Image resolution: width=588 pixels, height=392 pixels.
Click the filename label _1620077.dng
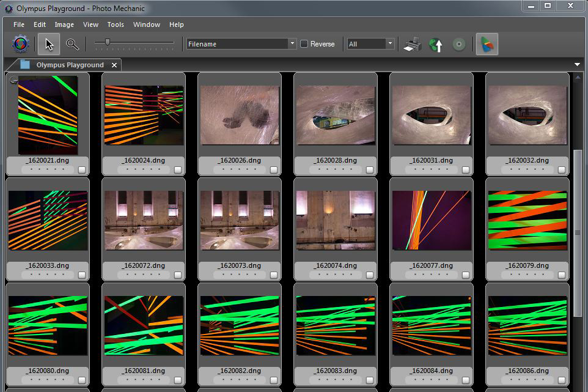(432, 265)
